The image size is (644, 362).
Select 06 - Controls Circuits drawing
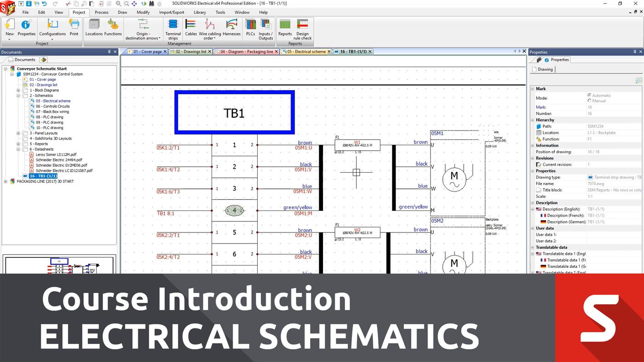coord(53,106)
